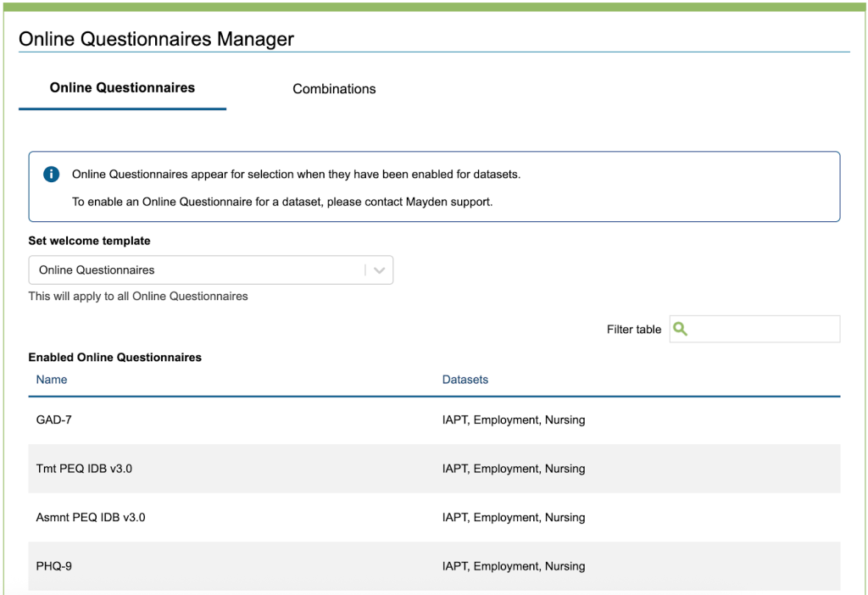868x595 pixels.
Task: Select the Online Questionnaires tab
Action: 122,88
